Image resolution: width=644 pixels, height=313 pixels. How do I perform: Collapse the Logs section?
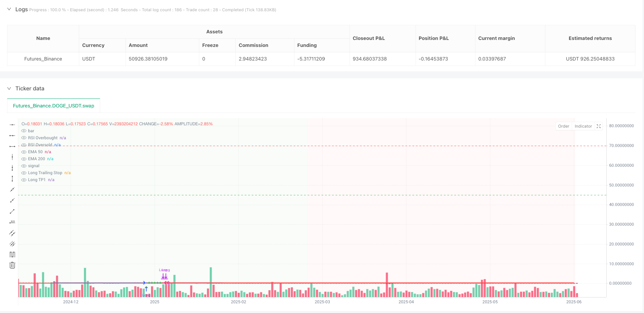pyautogui.click(x=9, y=9)
